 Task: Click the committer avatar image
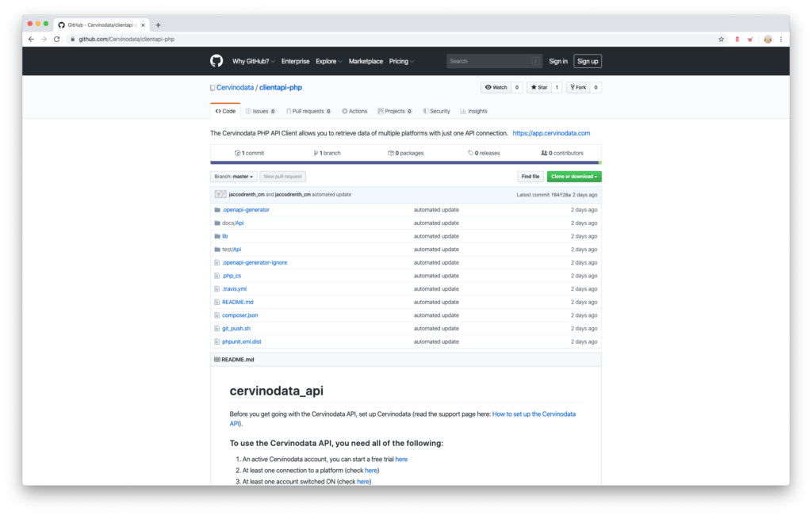pyautogui.click(x=220, y=195)
